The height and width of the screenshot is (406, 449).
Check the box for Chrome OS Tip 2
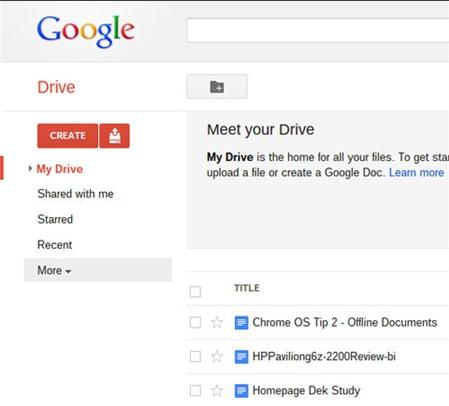[195, 322]
